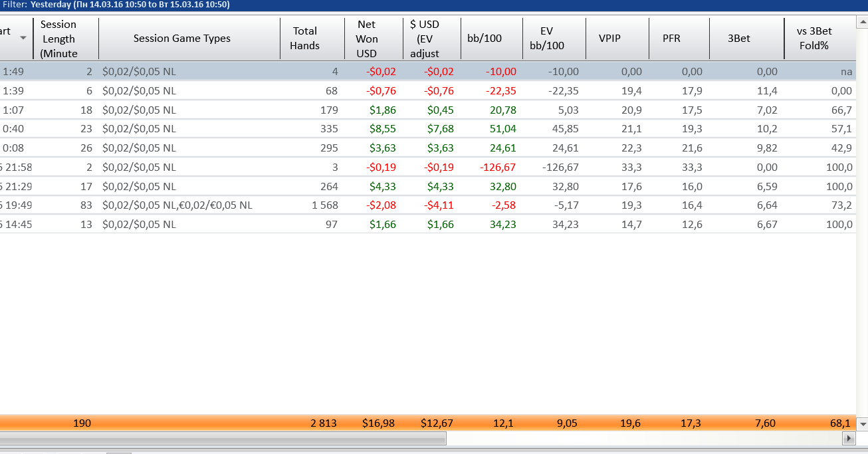Click the 2 813 total hands summary

pyautogui.click(x=324, y=423)
